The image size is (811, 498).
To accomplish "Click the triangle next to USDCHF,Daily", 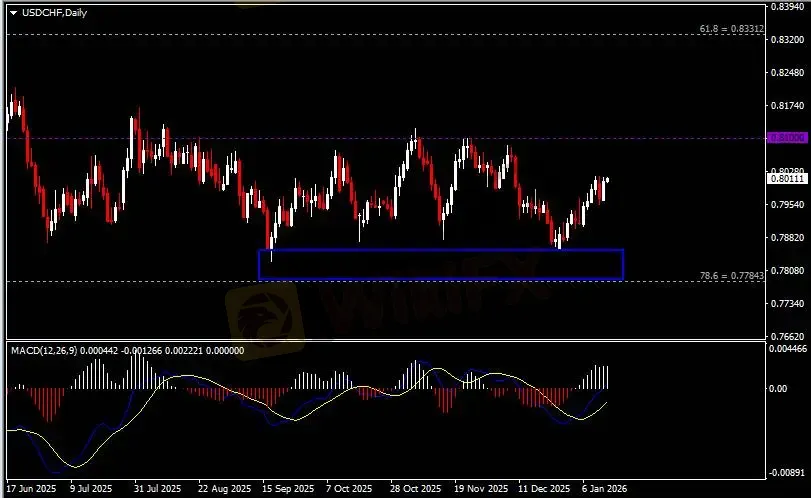I will click(13, 13).
